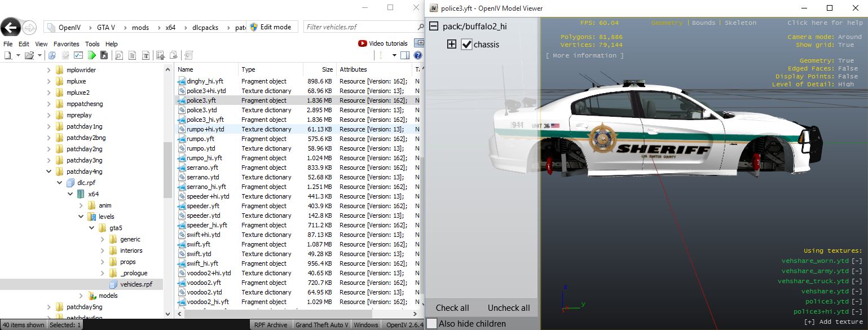Click the New file toolbar icon

pyautogui.click(x=8, y=55)
